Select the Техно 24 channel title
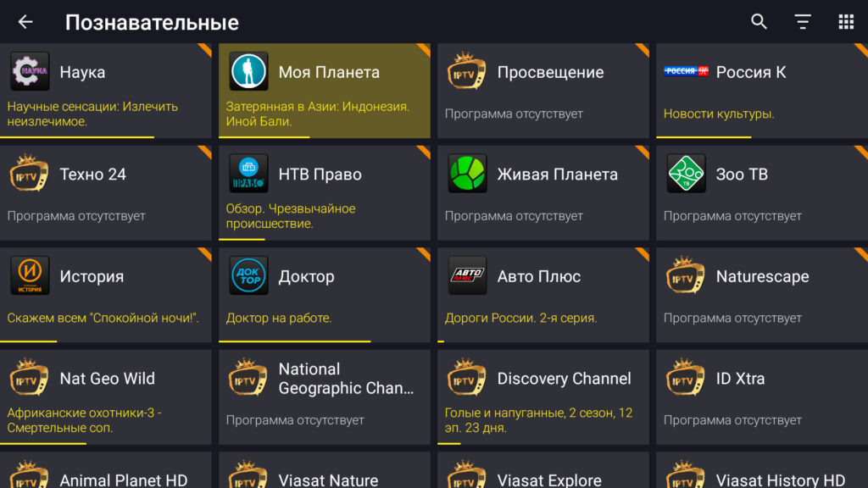 [93, 175]
